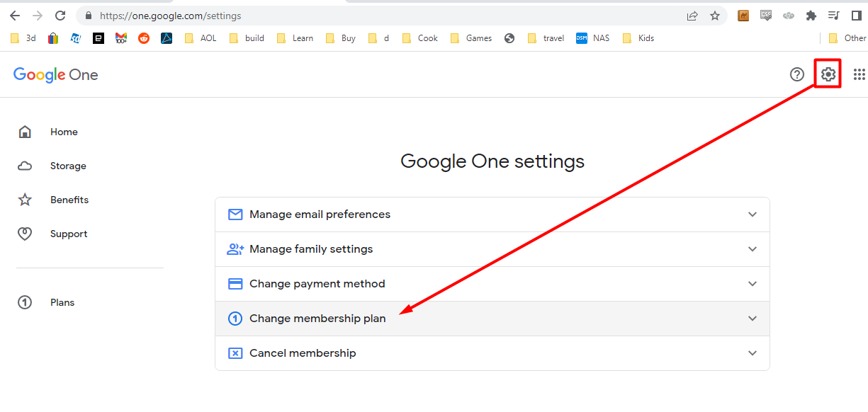Image resolution: width=868 pixels, height=412 pixels.
Task: Open the black E bookmark icon
Action: point(98,38)
